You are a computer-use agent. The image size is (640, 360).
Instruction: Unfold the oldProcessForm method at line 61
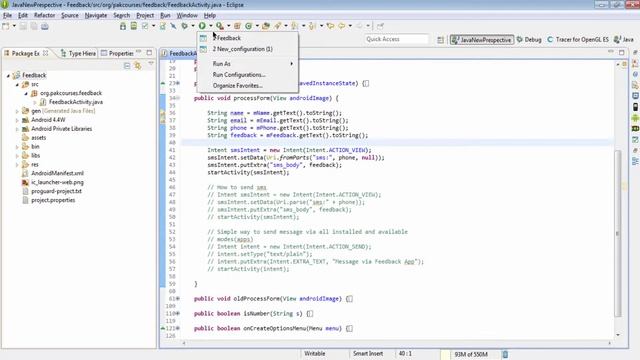pyautogui.click(x=178, y=299)
